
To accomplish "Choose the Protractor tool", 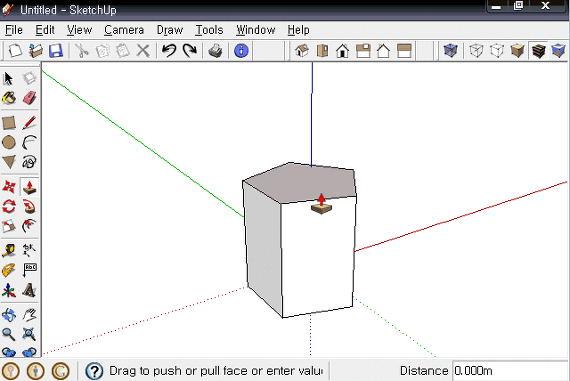I will click(9, 270).
